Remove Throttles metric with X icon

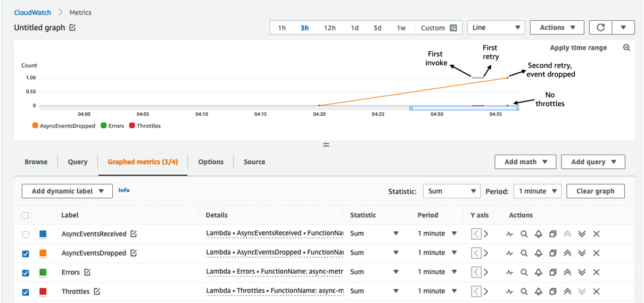pyautogui.click(x=596, y=291)
